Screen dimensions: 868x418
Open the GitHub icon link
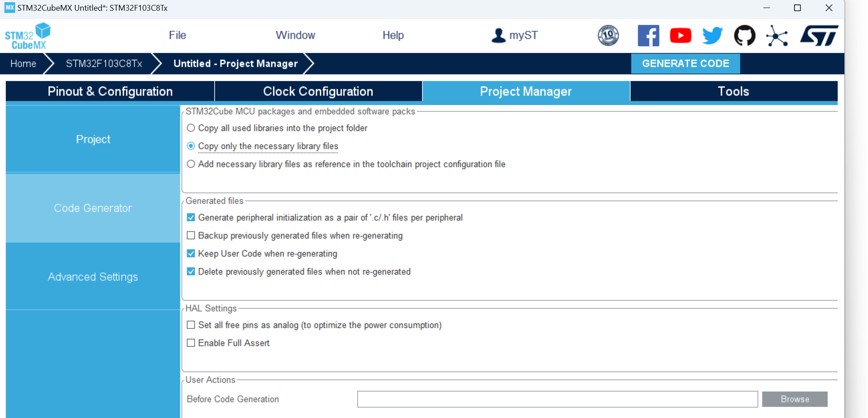pos(745,36)
